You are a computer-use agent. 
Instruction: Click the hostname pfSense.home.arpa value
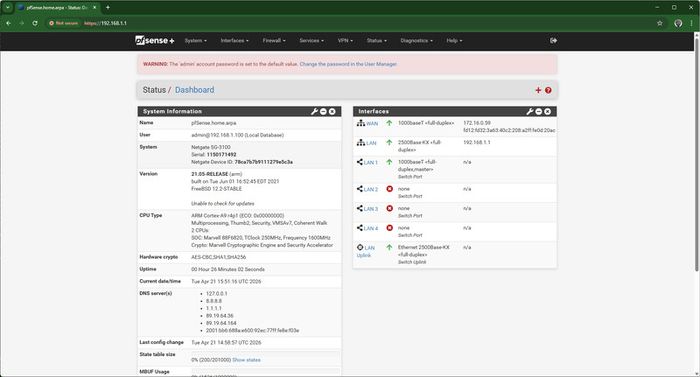click(x=214, y=123)
